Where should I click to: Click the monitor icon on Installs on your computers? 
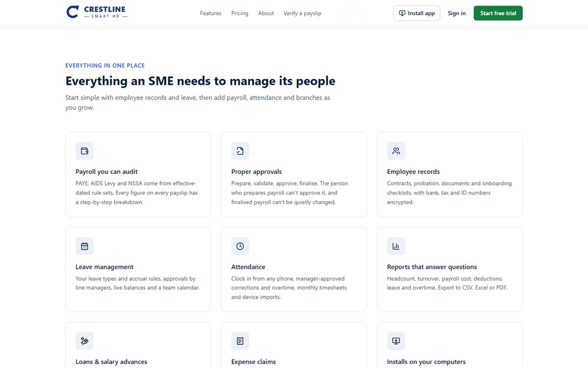396,341
